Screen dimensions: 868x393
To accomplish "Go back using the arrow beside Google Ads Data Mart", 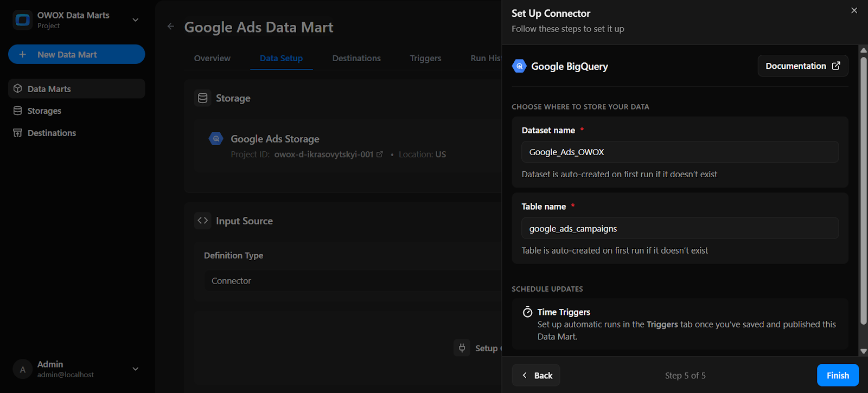I will pos(171,26).
